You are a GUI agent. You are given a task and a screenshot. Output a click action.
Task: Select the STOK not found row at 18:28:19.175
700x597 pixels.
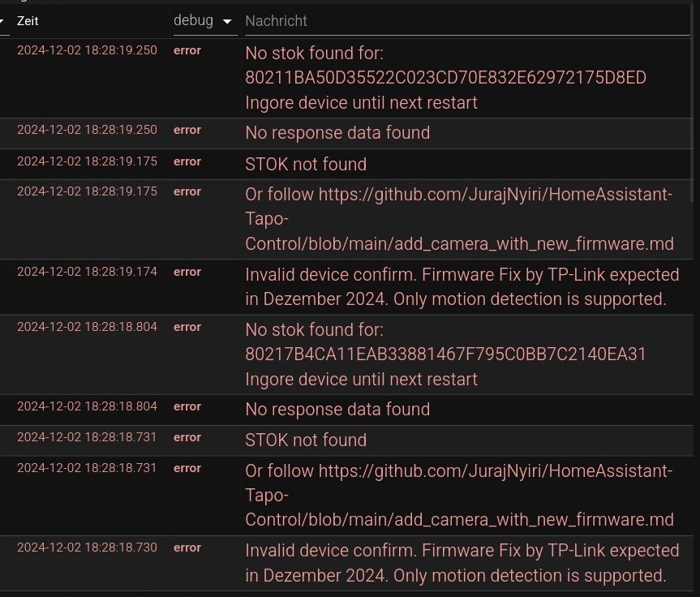346,165
